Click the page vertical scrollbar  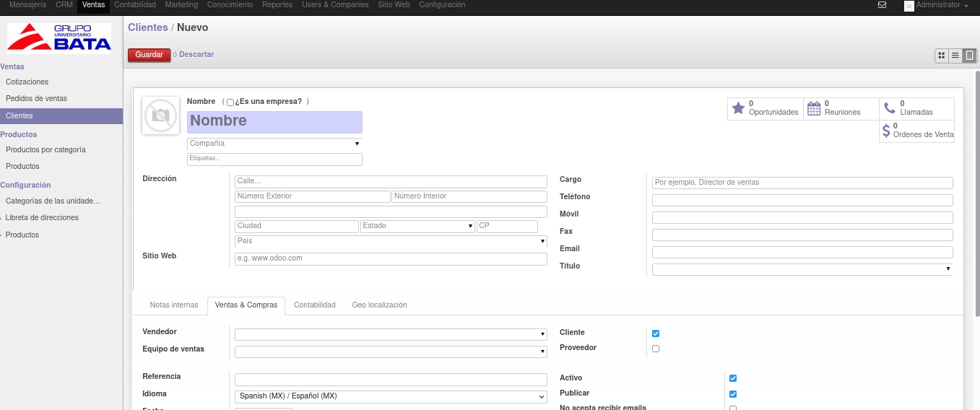click(x=977, y=193)
